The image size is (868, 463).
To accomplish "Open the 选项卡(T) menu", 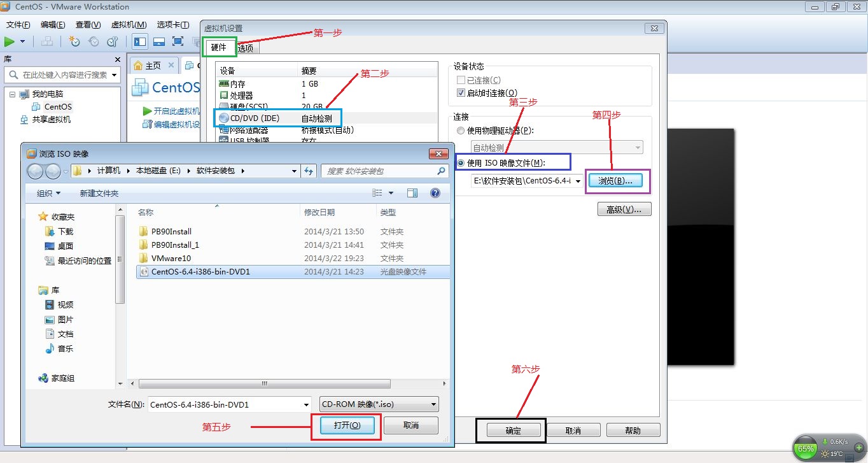I will tap(172, 25).
